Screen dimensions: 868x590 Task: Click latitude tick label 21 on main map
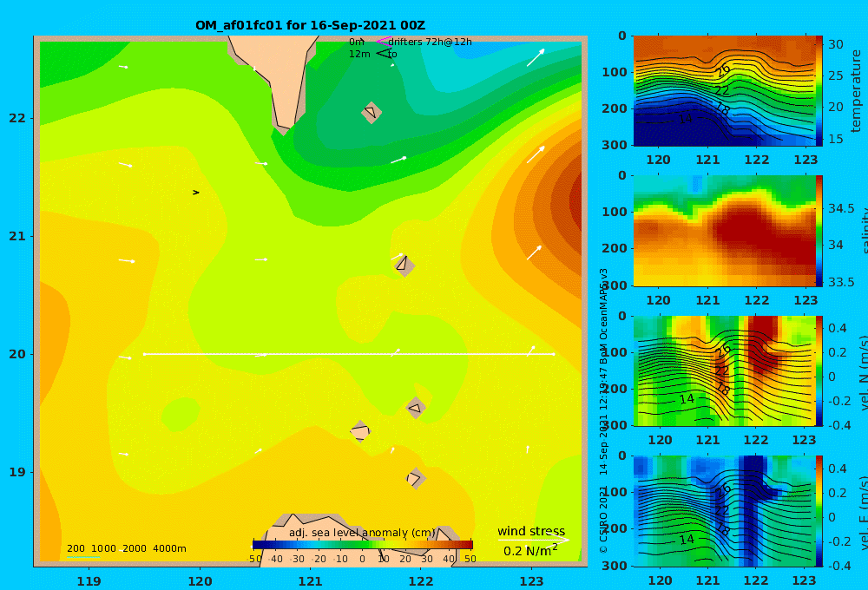17,236
